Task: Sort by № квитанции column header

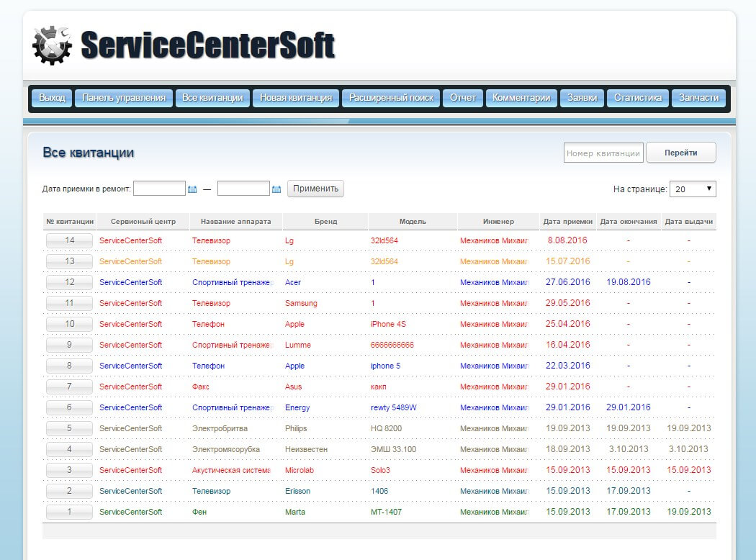Action: click(x=70, y=222)
